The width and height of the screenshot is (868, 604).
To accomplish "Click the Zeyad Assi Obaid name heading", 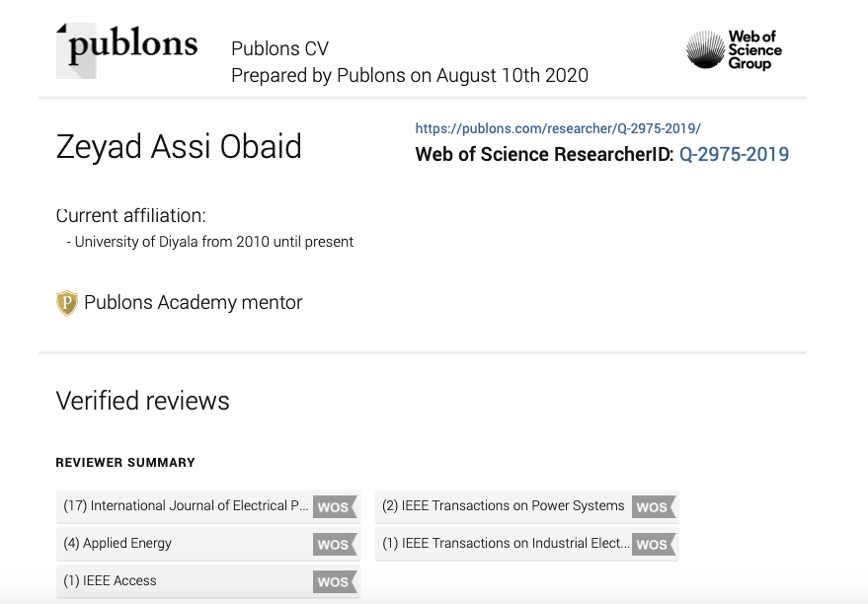I will coord(179,147).
